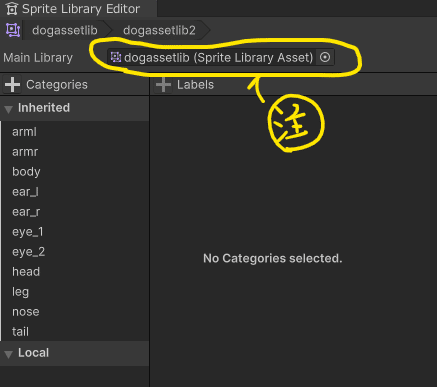Click the add Labels plus icon
This screenshot has height=387, width=437.
click(163, 84)
